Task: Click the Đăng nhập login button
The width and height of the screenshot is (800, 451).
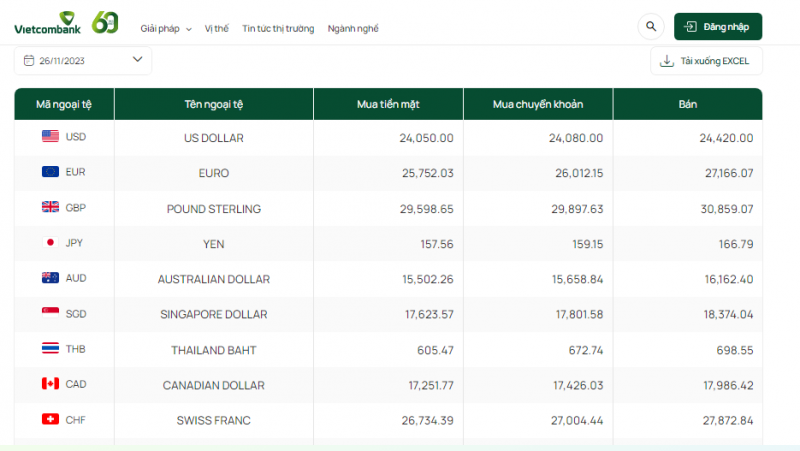Action: 718,27
